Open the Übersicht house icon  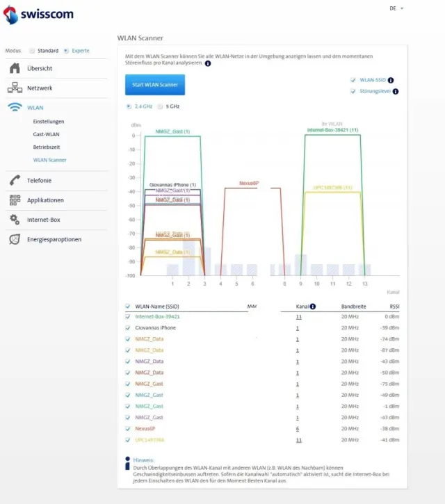[x=15, y=68]
